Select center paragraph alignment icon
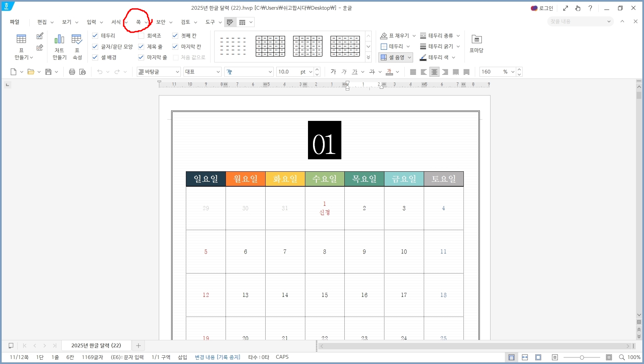Image resolution: width=644 pixels, height=364 pixels. pos(434,72)
